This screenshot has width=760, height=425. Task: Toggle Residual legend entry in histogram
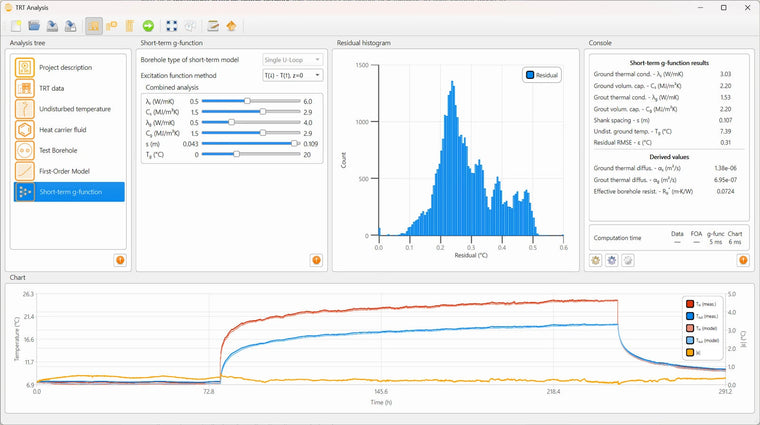(x=542, y=75)
